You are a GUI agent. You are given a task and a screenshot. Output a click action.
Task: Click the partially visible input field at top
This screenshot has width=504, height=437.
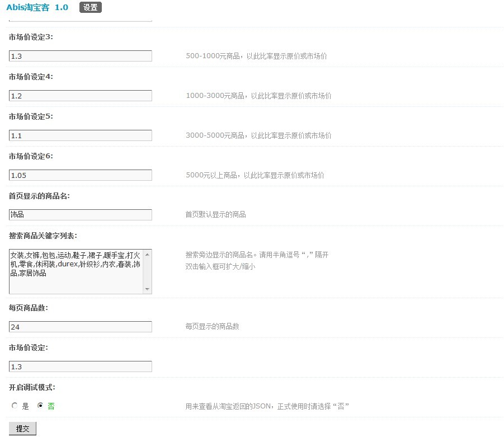(x=81, y=20)
